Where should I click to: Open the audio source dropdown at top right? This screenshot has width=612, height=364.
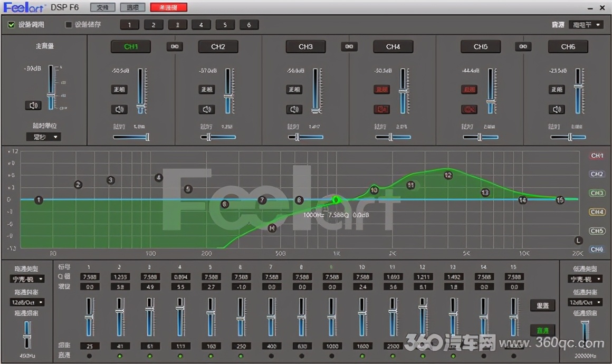pos(586,24)
